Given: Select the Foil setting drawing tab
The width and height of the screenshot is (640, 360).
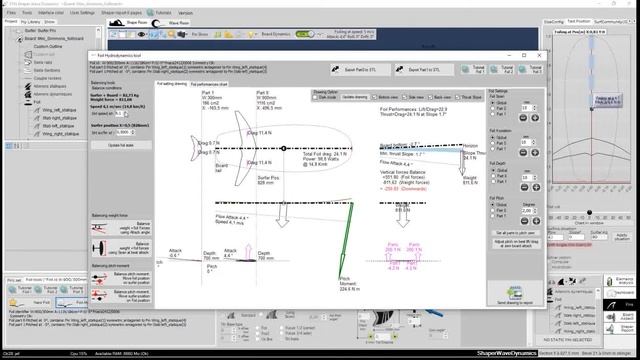Looking at the screenshot, I should pyautogui.click(x=172, y=84).
